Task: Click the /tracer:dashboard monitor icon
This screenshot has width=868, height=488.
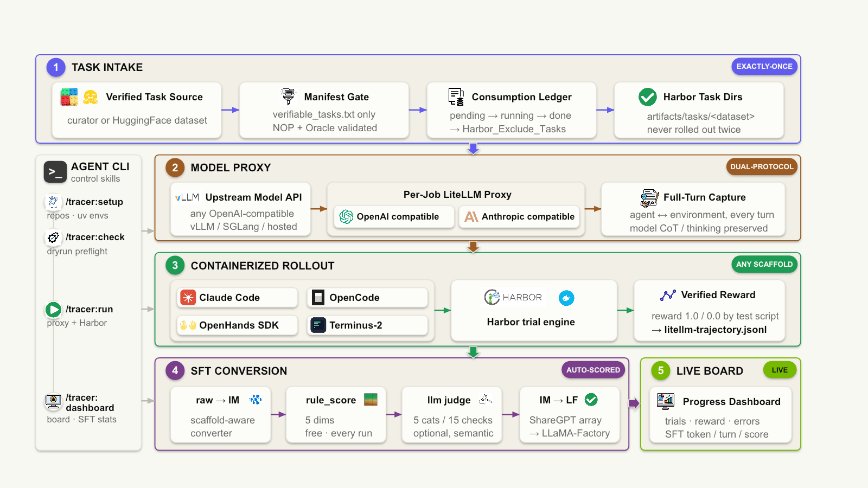Action: pyautogui.click(x=53, y=401)
